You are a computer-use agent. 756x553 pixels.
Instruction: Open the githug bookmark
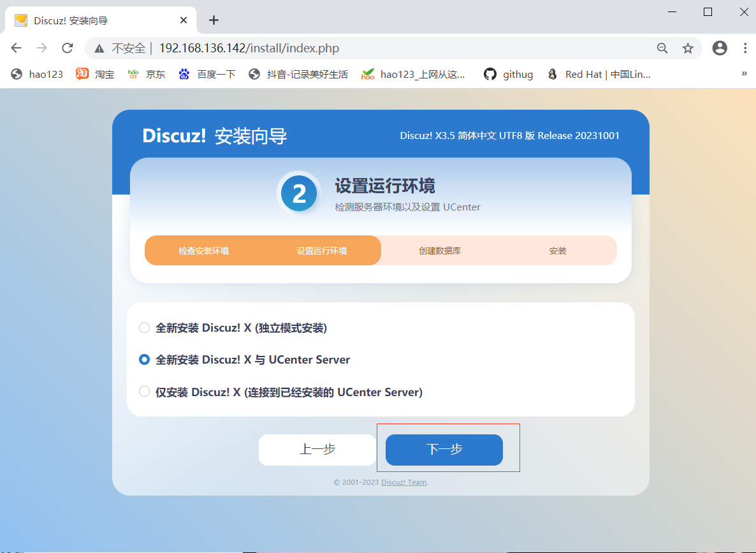coord(509,75)
